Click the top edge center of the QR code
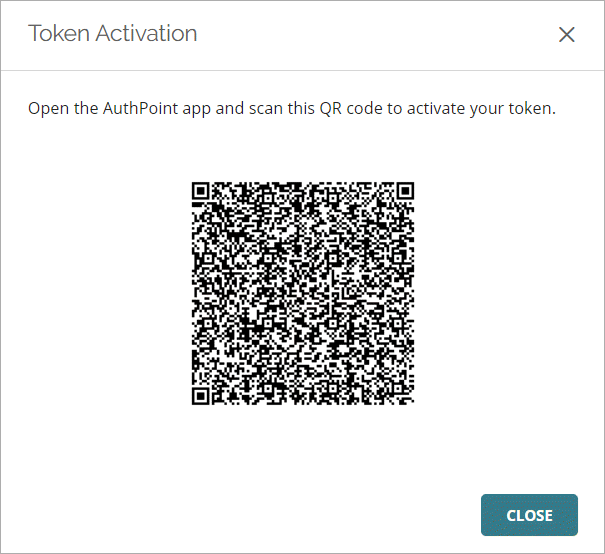605x554 pixels. (x=303, y=184)
